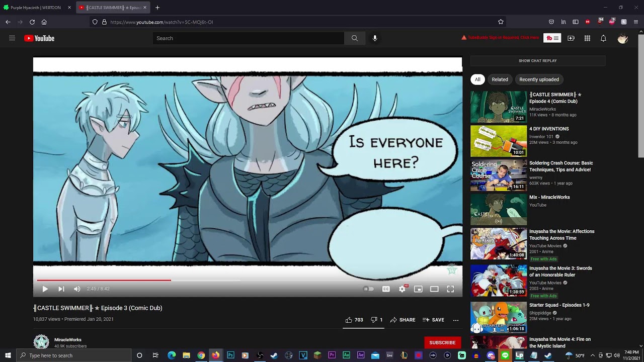Select the Recently uploaded filter chip

click(x=539, y=79)
